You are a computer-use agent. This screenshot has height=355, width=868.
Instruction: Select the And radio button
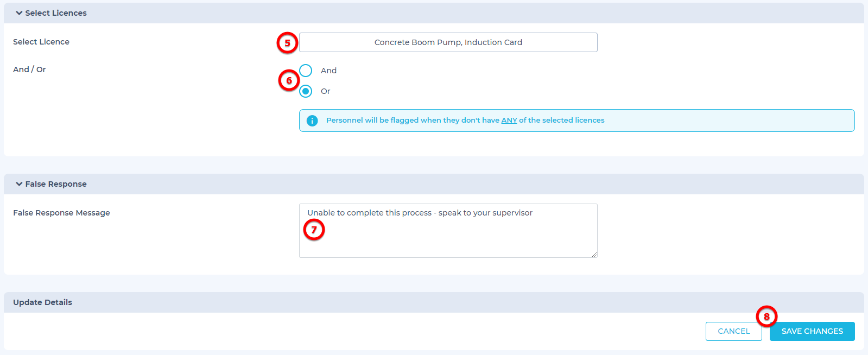(x=306, y=71)
